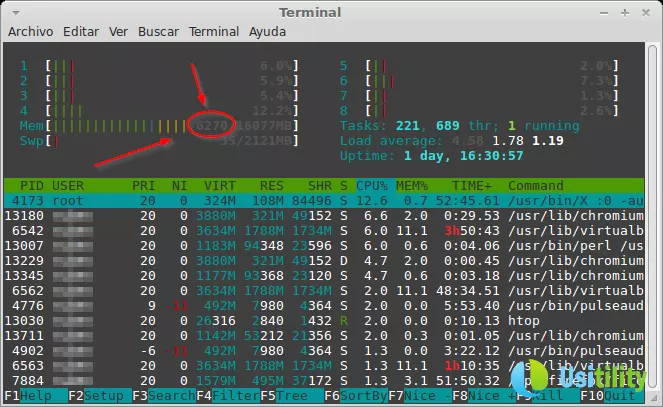Activate F4 Filter in htop

[222, 397]
